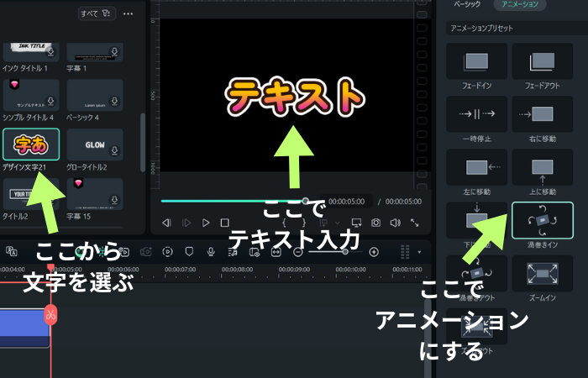Screen dimensions: 588x378
Task: Click the zoom-to-fit timeline icon
Action: click(276, 252)
